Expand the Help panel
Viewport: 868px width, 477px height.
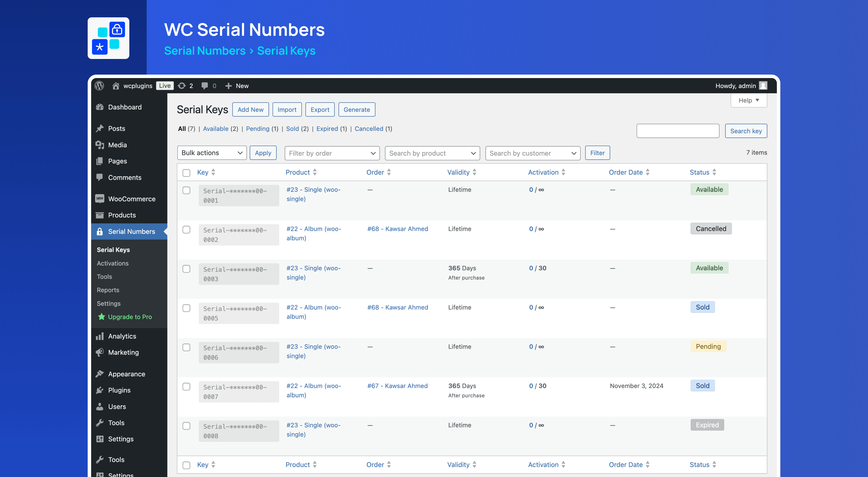749,100
